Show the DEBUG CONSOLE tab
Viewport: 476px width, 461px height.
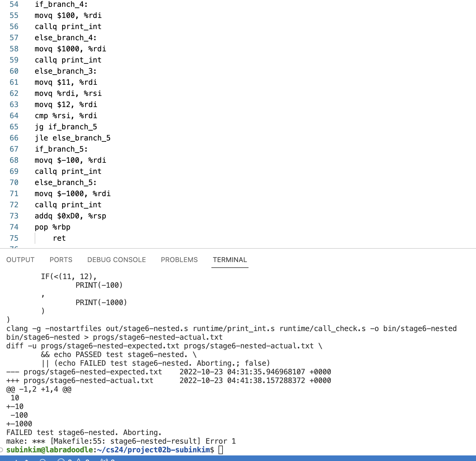[116, 260]
